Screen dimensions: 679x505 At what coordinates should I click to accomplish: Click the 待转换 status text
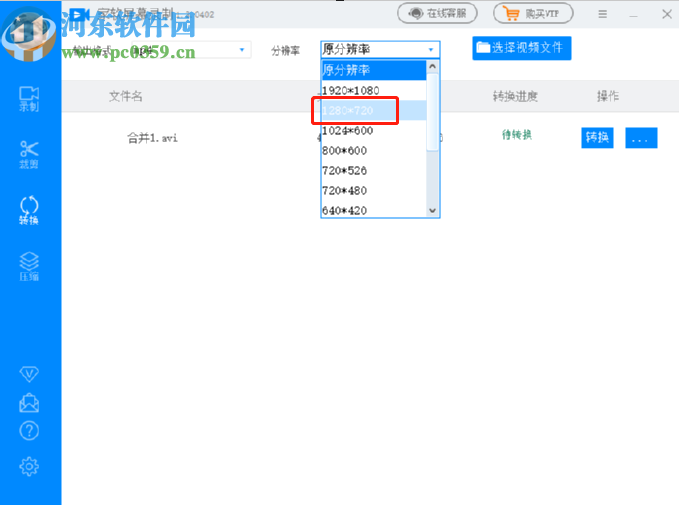coord(517,135)
